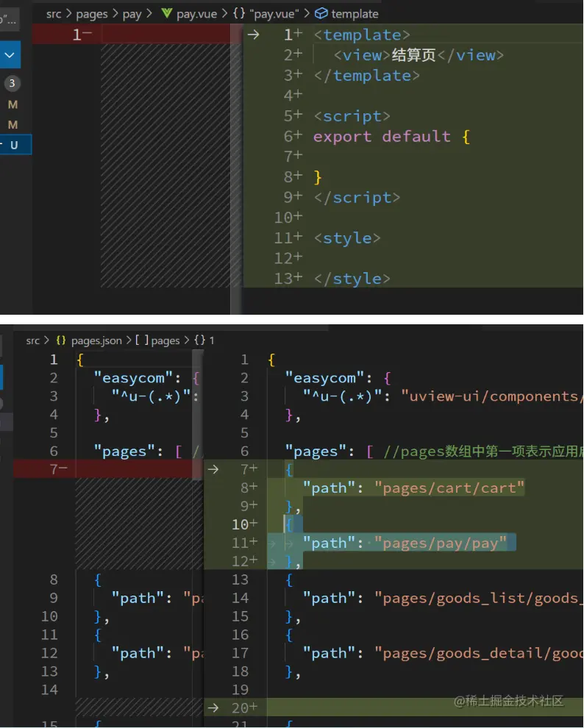Click the cube icon beside the template breadcrumb
The width and height of the screenshot is (584, 728).
[321, 13]
